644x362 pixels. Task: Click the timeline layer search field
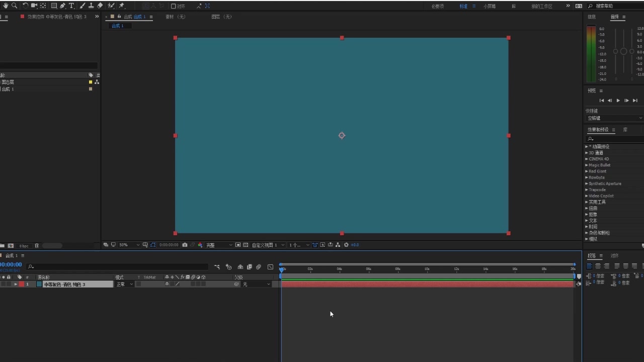pos(117,266)
